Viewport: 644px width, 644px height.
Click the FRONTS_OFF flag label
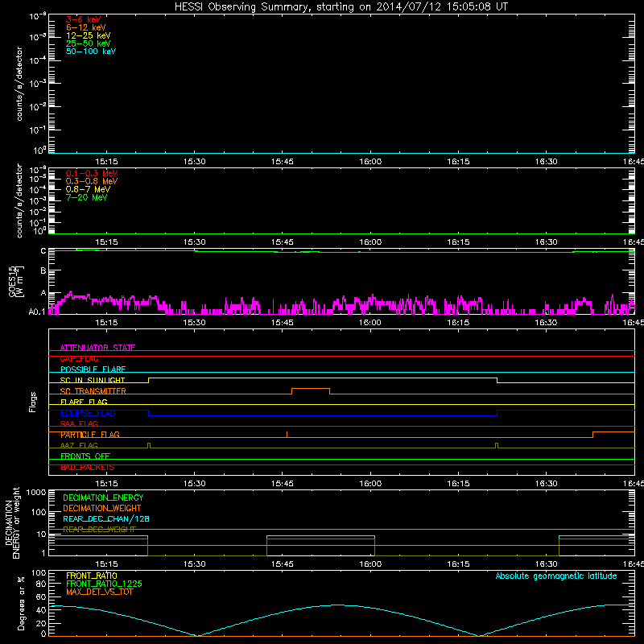pos(85,456)
